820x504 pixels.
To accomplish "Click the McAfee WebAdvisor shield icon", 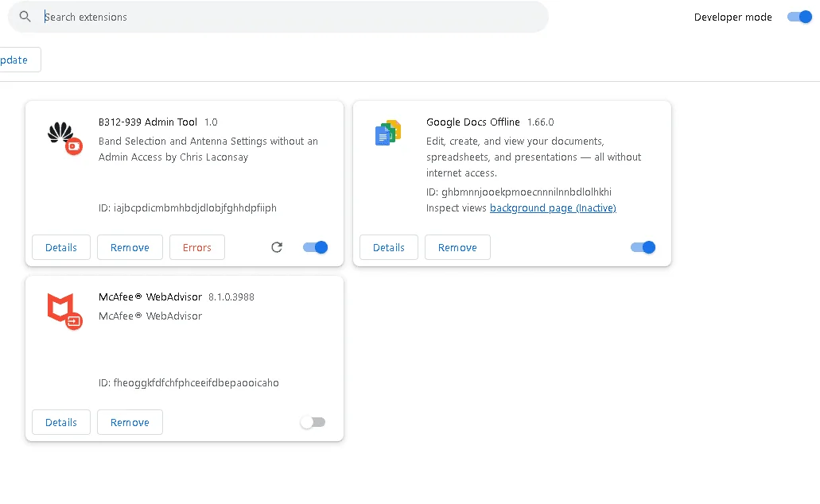I will tap(65, 311).
